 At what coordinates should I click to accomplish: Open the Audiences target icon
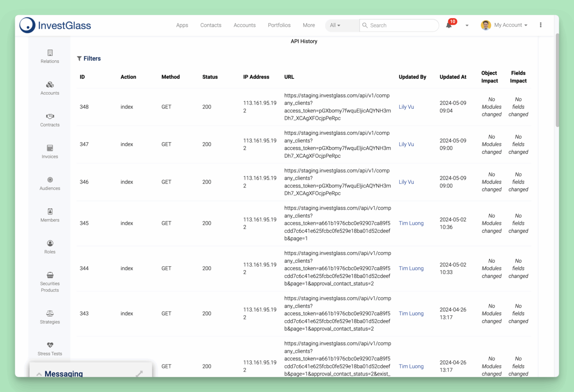(50, 180)
